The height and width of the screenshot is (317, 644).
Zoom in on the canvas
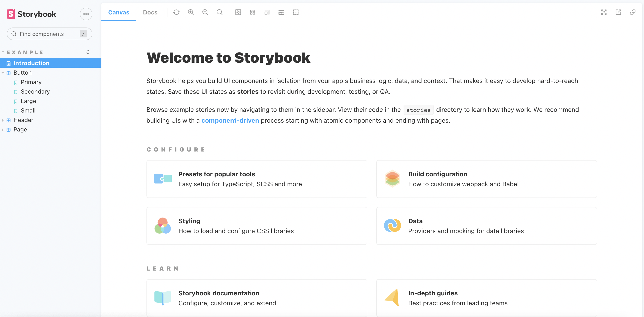(191, 12)
